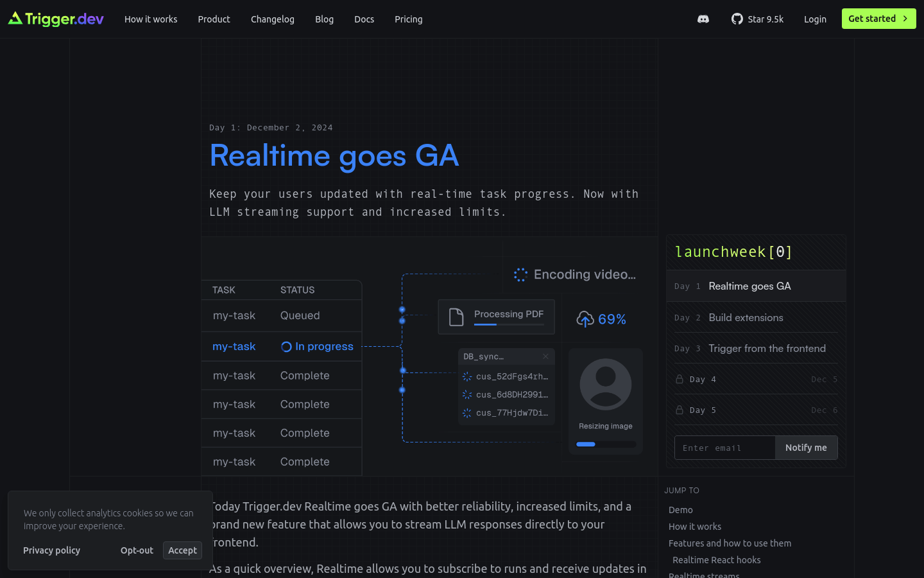Click the Login link
Image resolution: width=924 pixels, height=578 pixels.
click(815, 19)
